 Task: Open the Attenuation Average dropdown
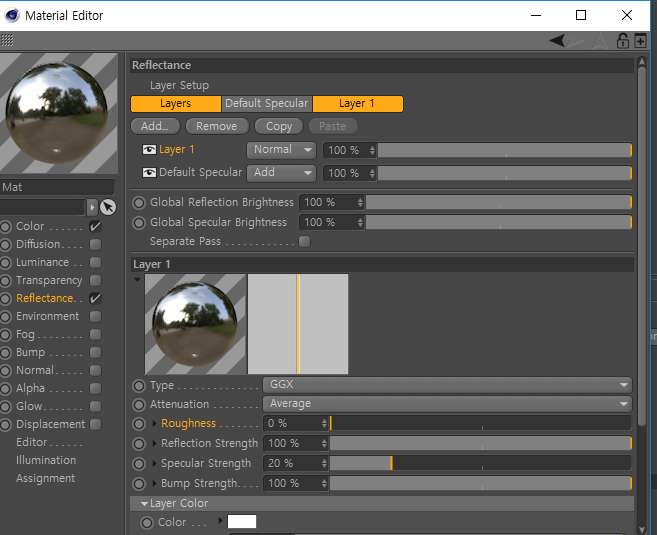(447, 404)
